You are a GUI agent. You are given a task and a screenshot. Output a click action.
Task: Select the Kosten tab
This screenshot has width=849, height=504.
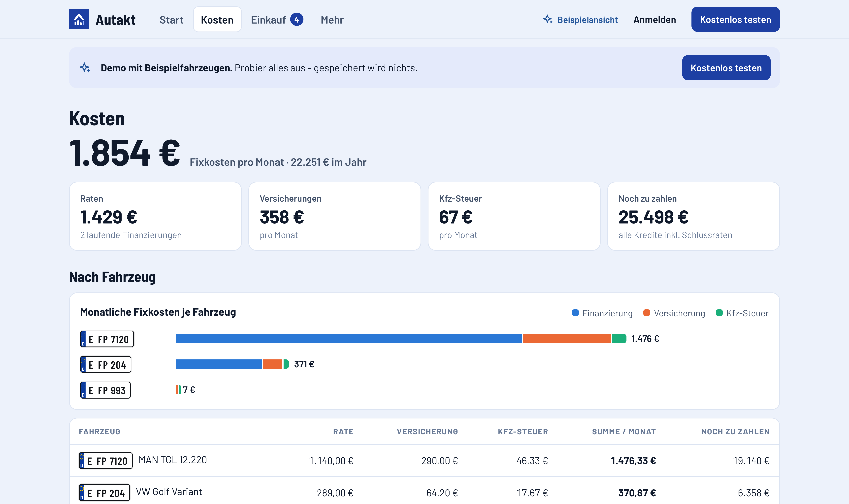coord(217,20)
